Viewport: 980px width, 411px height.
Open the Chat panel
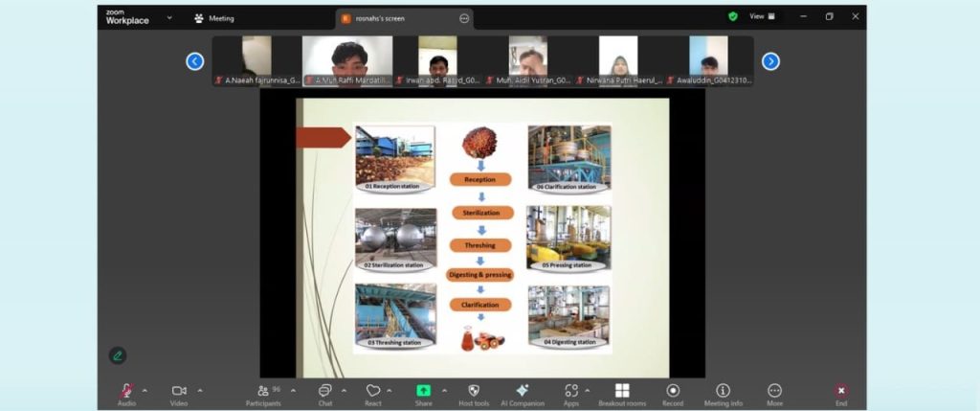pyautogui.click(x=324, y=391)
